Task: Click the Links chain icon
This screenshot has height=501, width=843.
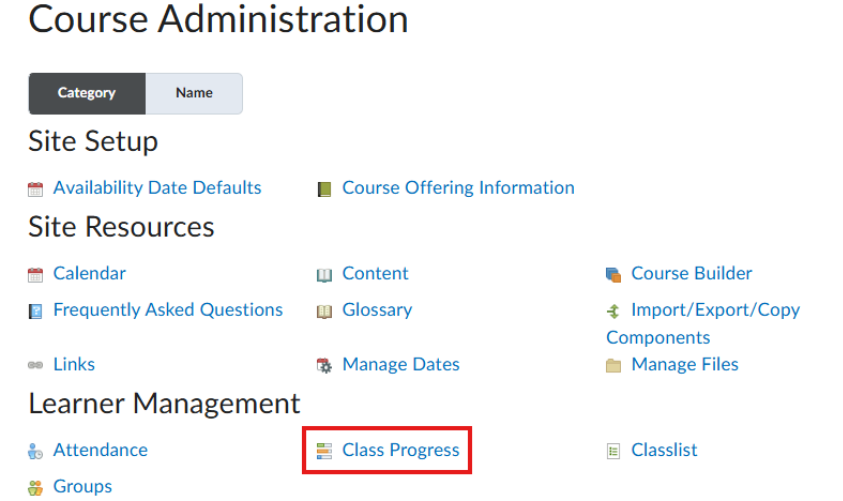Action: pos(36,366)
